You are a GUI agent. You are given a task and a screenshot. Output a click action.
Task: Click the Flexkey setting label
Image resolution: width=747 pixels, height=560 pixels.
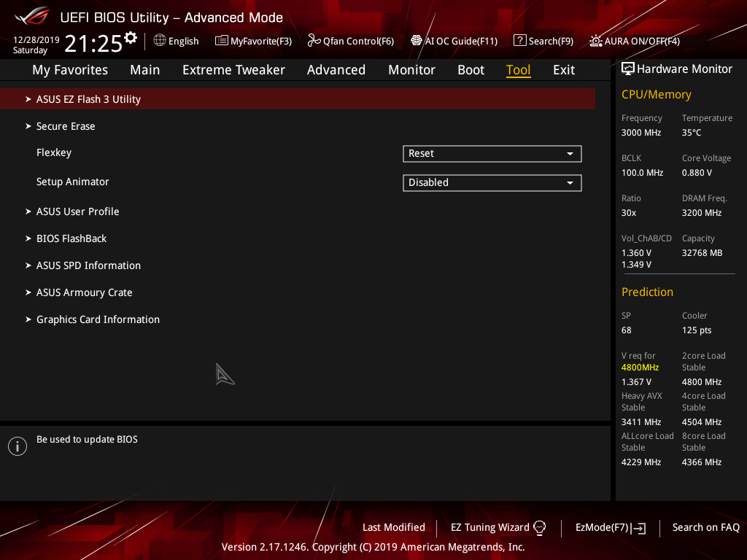point(54,153)
